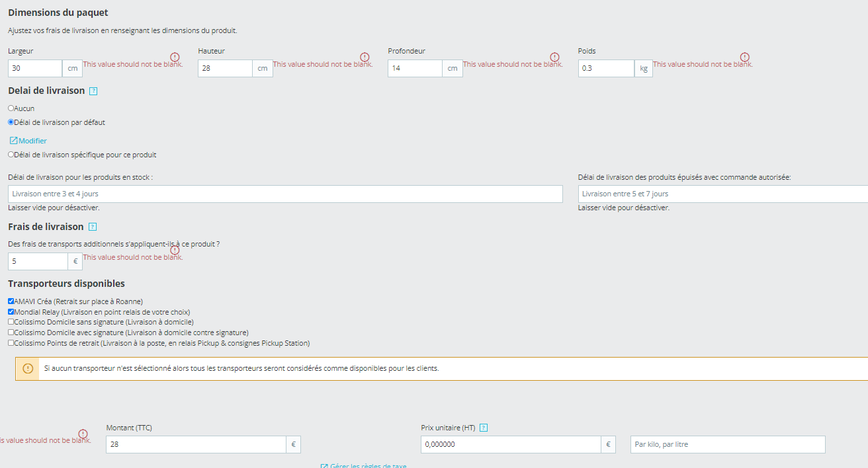Image resolution: width=868 pixels, height=468 pixels.
Task: Click warning icon next to Largeur field
Action: 175,57
